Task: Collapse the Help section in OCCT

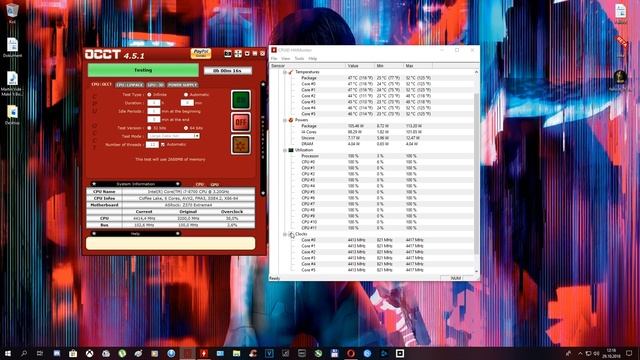Action: [x=136, y=234]
